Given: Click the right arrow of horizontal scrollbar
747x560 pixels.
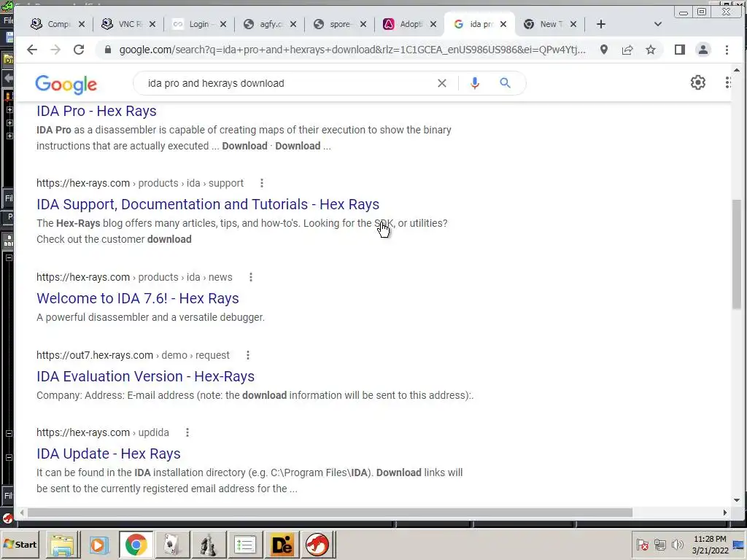Looking at the screenshot, I should tap(724, 513).
